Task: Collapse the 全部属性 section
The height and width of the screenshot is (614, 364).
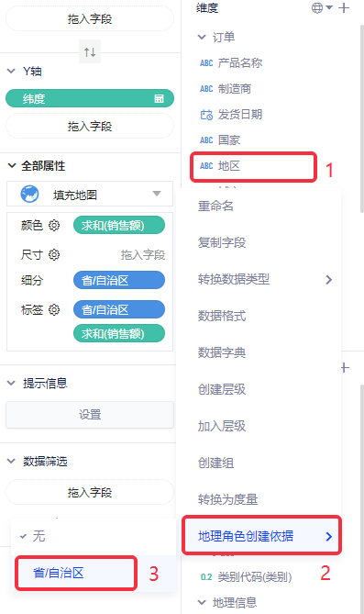Action: tap(12, 166)
